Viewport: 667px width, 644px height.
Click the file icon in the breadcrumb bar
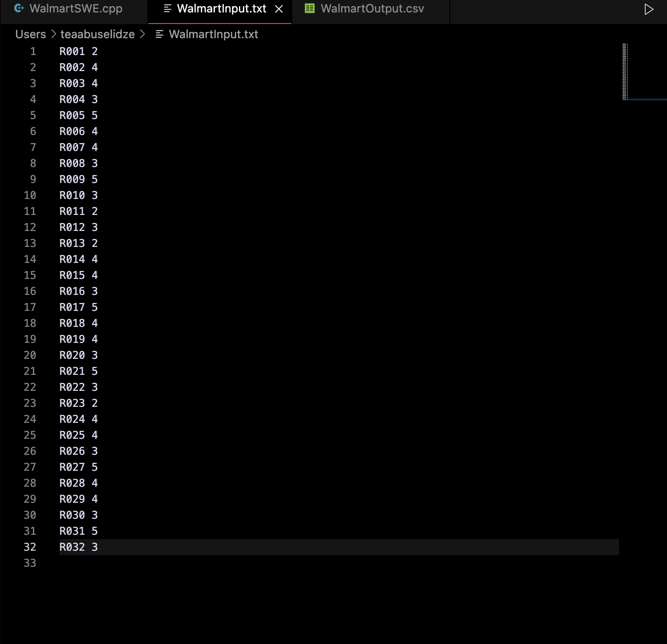tap(159, 34)
